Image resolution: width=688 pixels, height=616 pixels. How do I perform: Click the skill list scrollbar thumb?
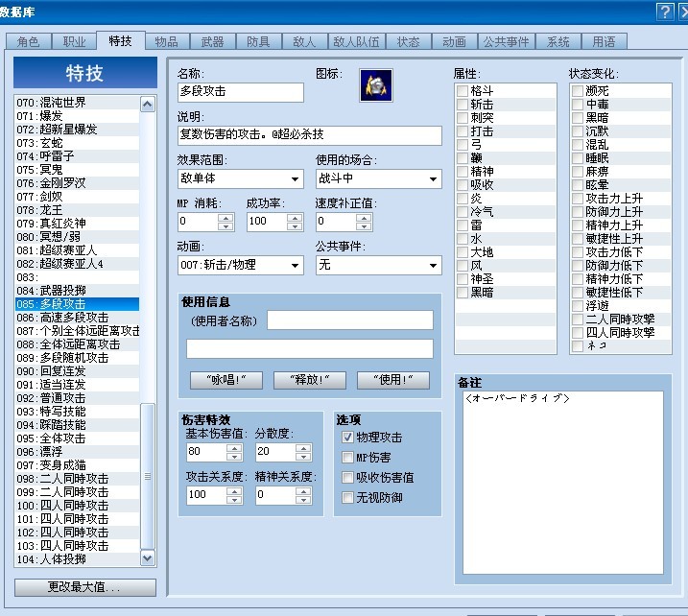(148, 476)
